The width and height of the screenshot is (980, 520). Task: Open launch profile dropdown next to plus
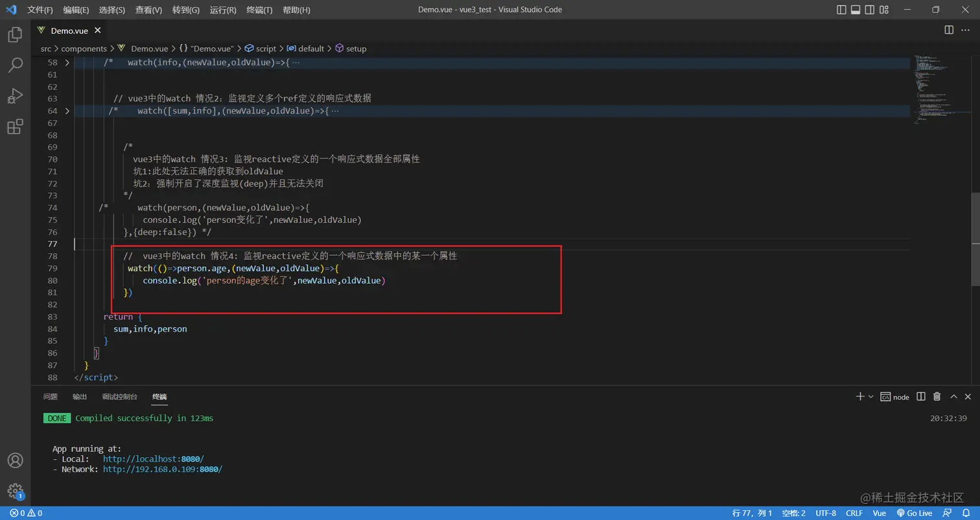[x=871, y=396]
